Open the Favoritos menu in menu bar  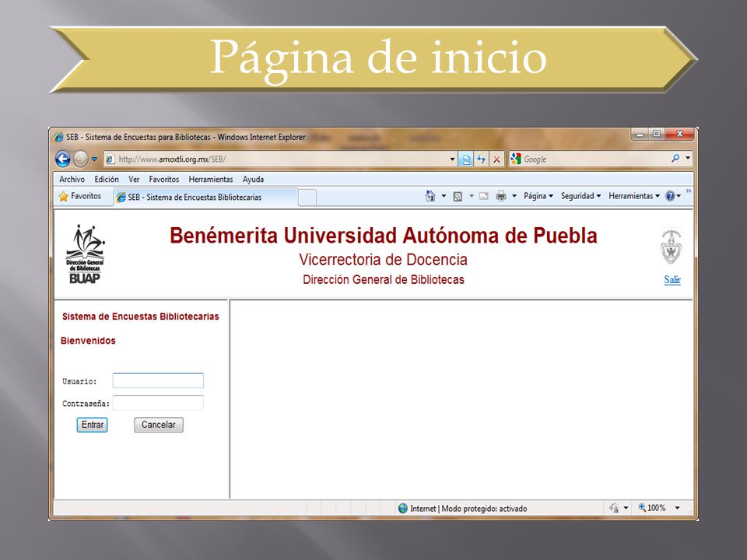(164, 179)
